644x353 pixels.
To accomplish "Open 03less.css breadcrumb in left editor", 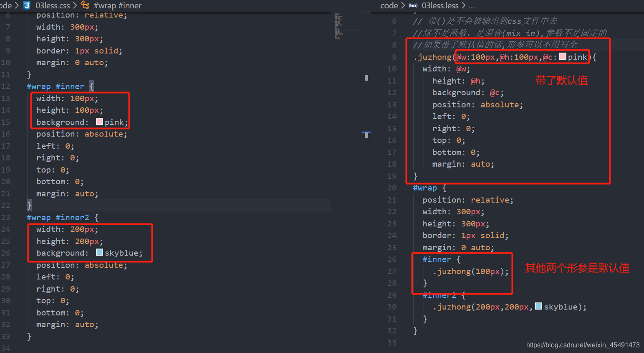I will click(x=53, y=5).
